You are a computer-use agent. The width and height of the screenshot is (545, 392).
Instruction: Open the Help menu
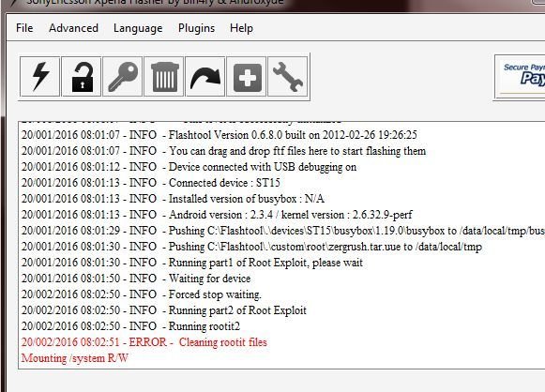(x=241, y=28)
